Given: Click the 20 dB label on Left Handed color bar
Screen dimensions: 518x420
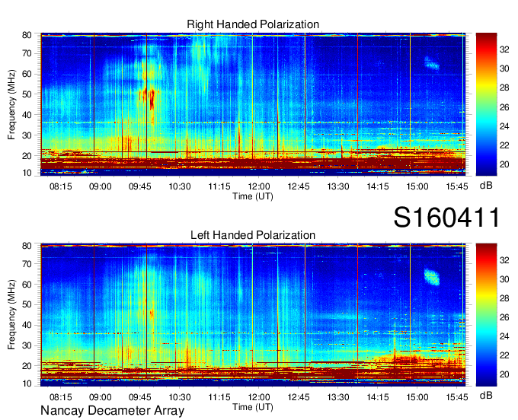Looking at the screenshot, I should [x=504, y=374].
